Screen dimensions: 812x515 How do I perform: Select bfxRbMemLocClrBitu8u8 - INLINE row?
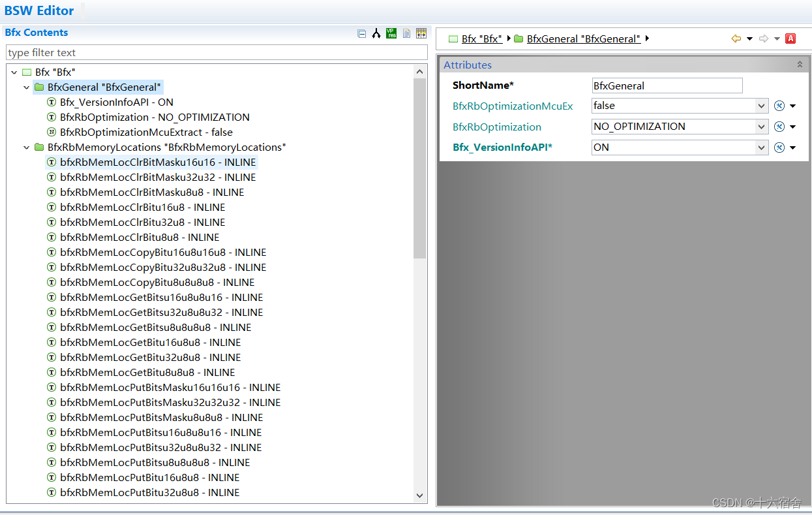click(x=140, y=237)
